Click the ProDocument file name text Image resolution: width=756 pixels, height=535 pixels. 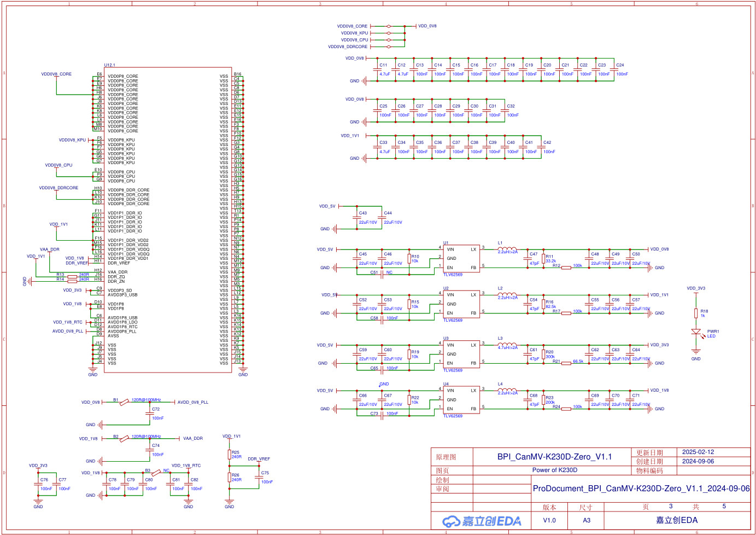pos(641,489)
